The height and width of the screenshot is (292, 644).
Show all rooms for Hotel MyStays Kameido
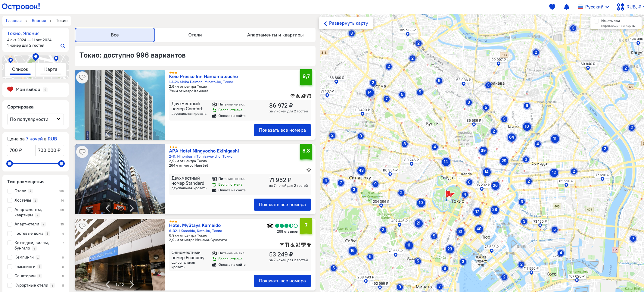282,281
